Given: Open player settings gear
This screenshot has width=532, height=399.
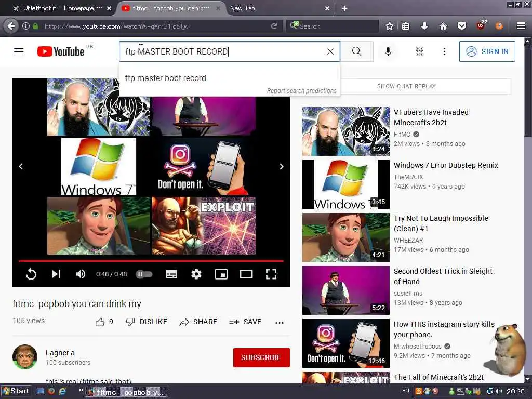Looking at the screenshot, I should click(196, 274).
